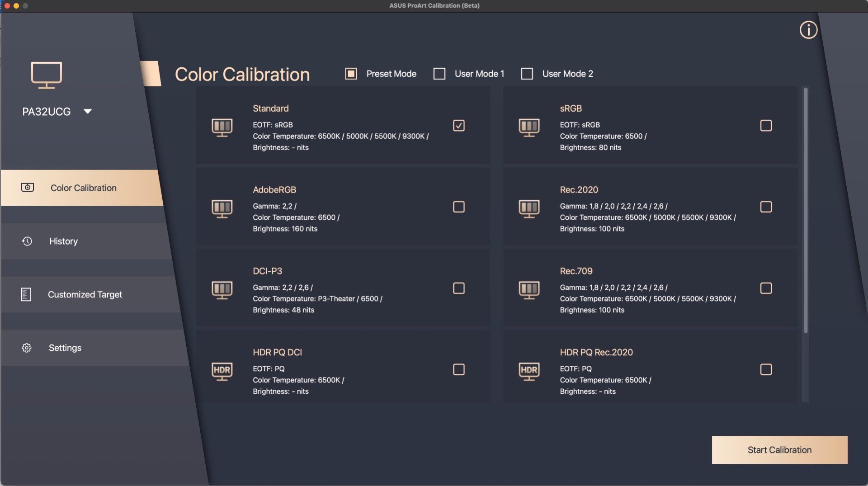Click 'Gamma: 2,2 /' in AdobeRGB card
The width and height of the screenshot is (868, 486).
click(x=274, y=206)
